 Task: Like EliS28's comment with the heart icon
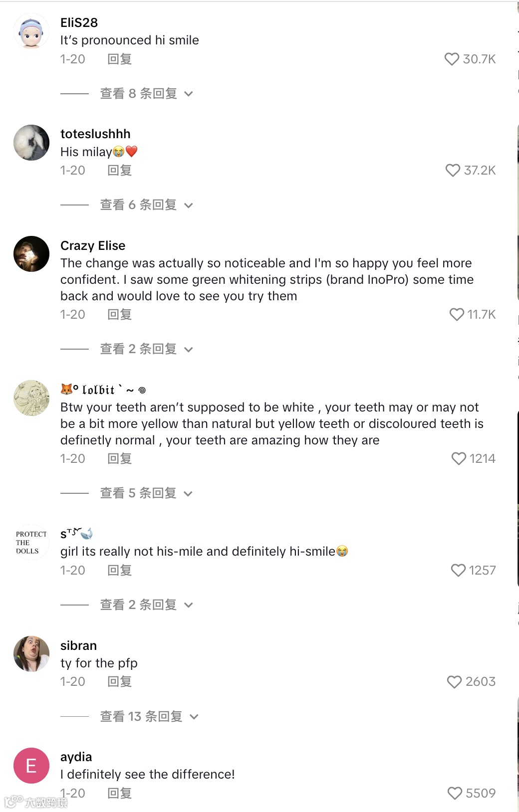click(452, 59)
